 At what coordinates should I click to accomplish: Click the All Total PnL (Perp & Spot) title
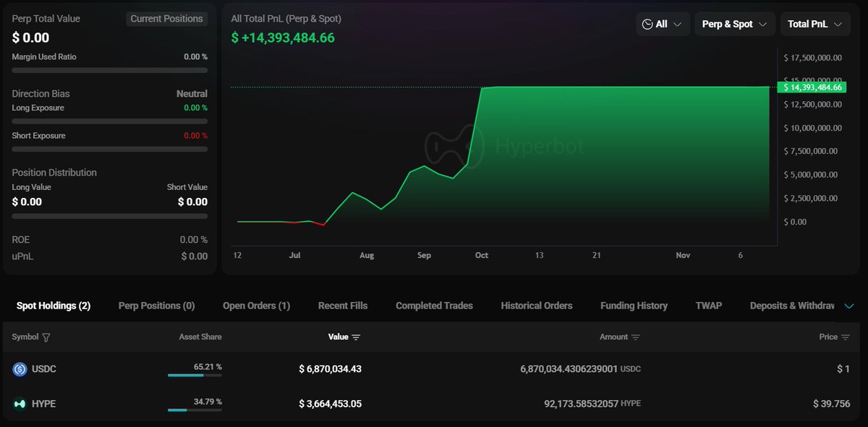click(286, 19)
